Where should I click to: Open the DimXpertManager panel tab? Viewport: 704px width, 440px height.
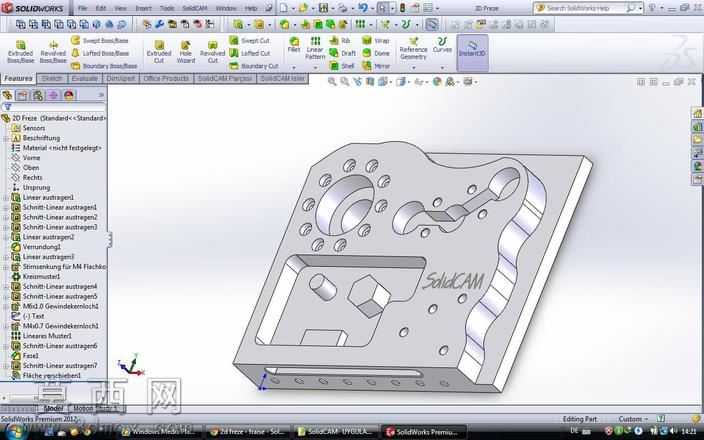(x=53, y=95)
